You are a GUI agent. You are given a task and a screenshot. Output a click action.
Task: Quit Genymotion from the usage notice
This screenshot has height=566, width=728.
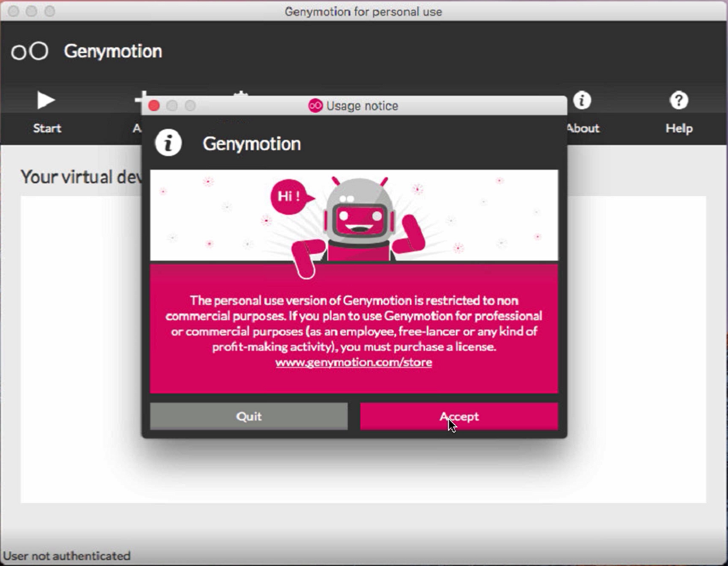(x=249, y=416)
